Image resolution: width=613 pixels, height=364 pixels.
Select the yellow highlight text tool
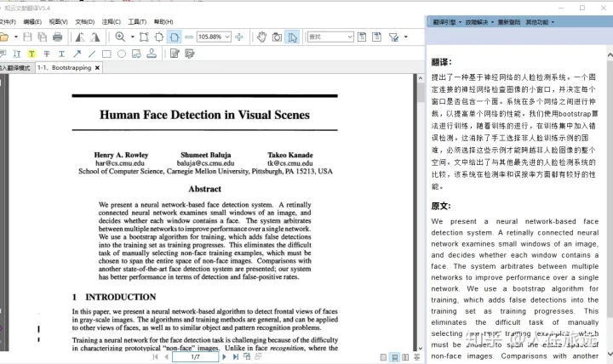tap(32, 54)
